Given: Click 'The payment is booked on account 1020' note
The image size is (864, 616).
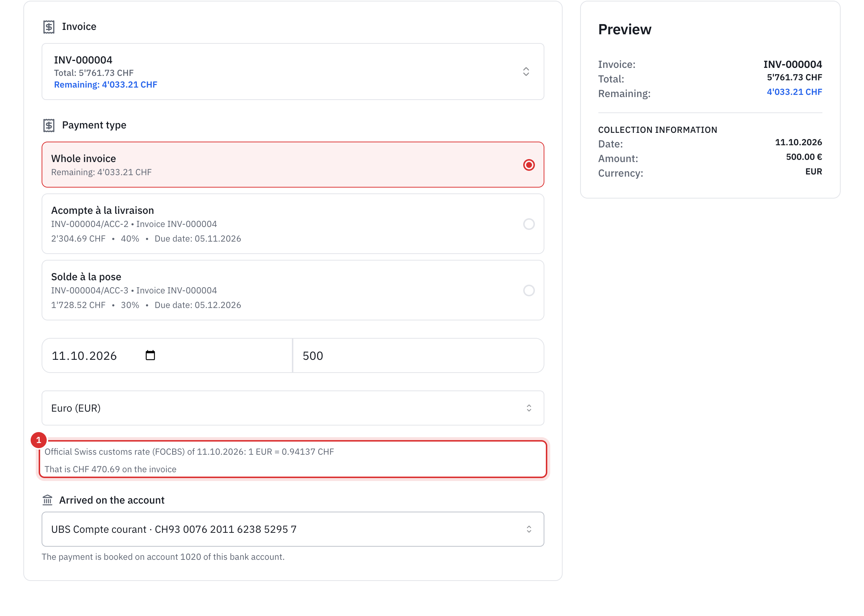Looking at the screenshot, I should (163, 557).
